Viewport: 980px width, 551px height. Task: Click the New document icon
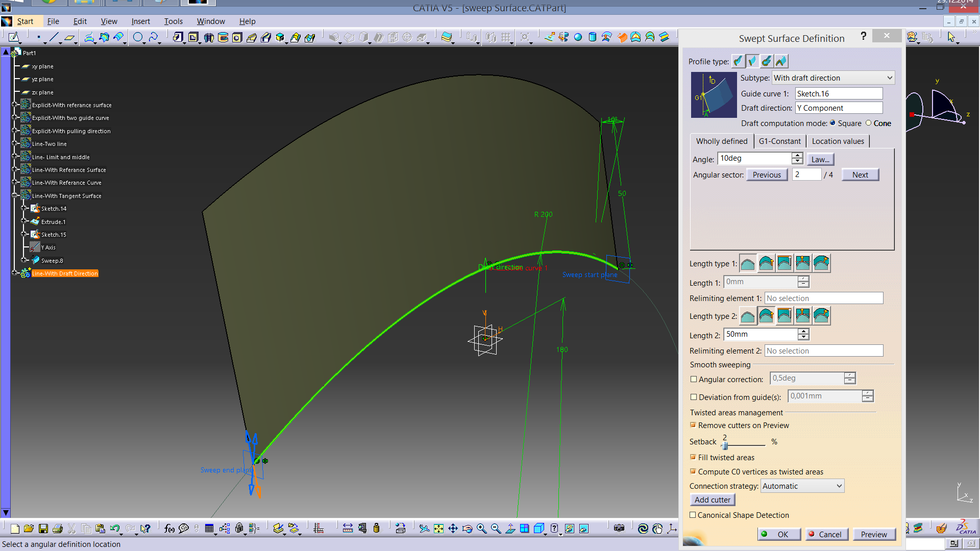tap(15, 529)
